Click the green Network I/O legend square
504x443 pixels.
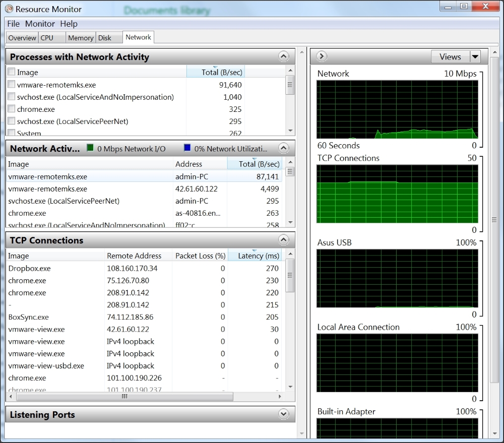coord(90,148)
